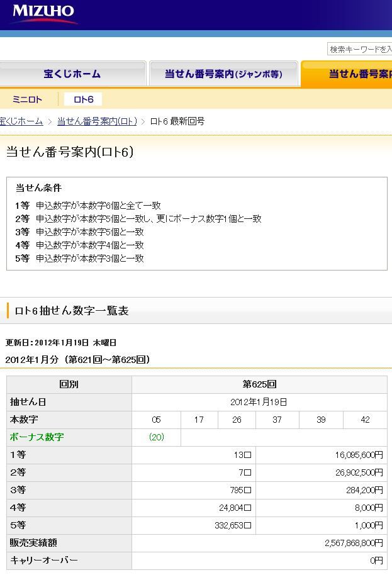Click the 第625回 header cell
Image resolution: width=392 pixels, height=575 pixels.
tap(259, 384)
